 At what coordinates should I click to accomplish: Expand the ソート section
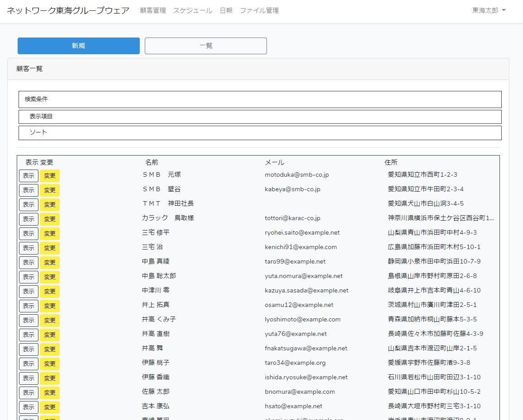260,132
